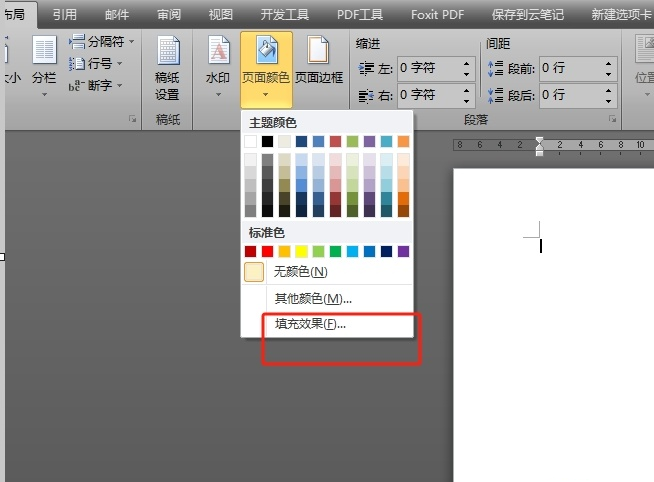Image resolution: width=654 pixels, height=482 pixels.
Task: Collapse the Page Color dropdown arrow
Action: coord(265,95)
